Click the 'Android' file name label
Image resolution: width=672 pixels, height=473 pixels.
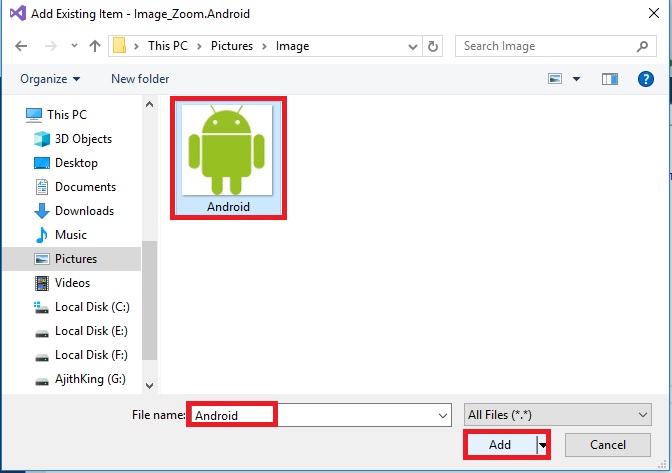pos(228,207)
